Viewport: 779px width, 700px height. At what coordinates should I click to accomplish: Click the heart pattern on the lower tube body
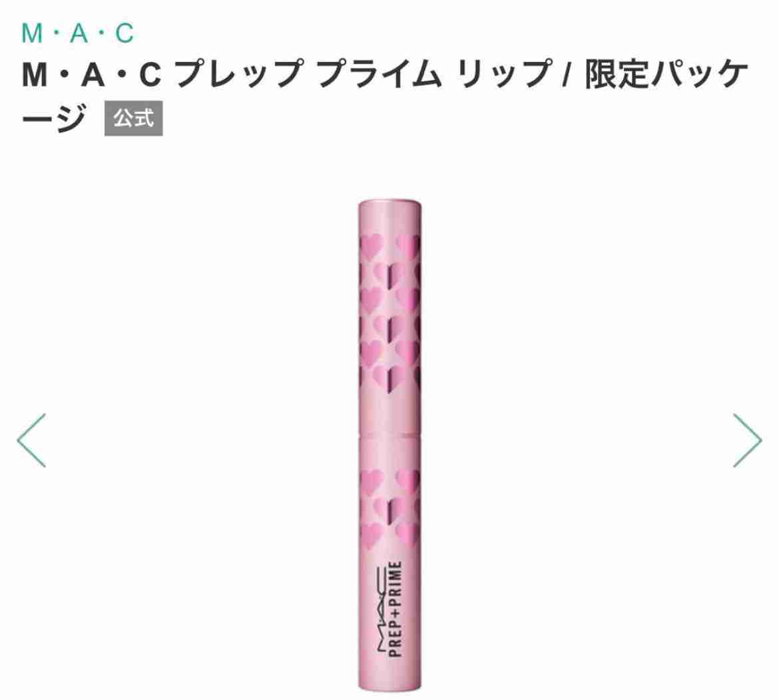389,508
